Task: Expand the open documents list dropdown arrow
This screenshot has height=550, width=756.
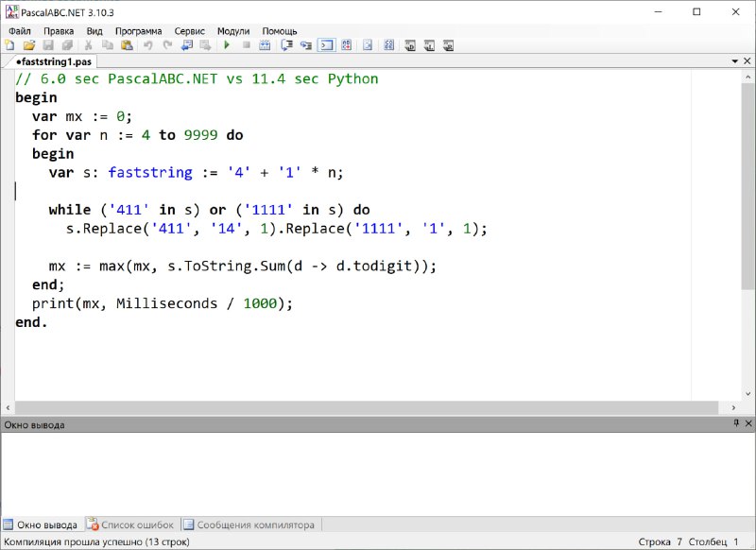Action: pyautogui.click(x=735, y=61)
